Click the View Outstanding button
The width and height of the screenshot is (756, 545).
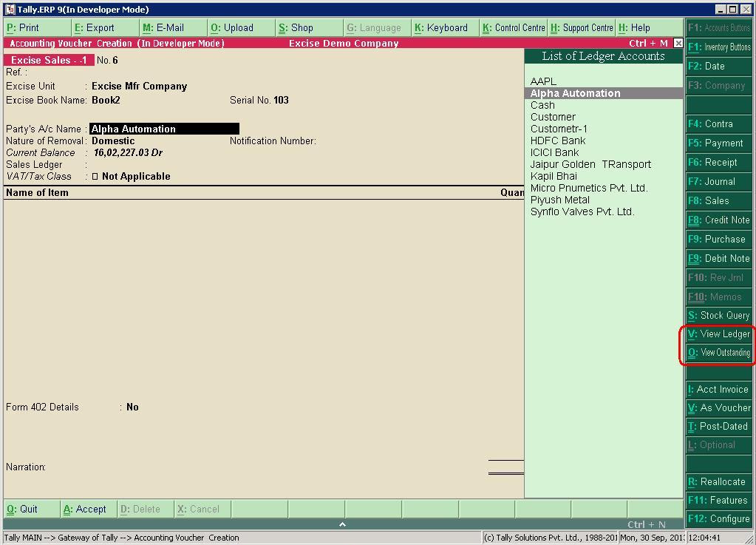[x=718, y=353]
